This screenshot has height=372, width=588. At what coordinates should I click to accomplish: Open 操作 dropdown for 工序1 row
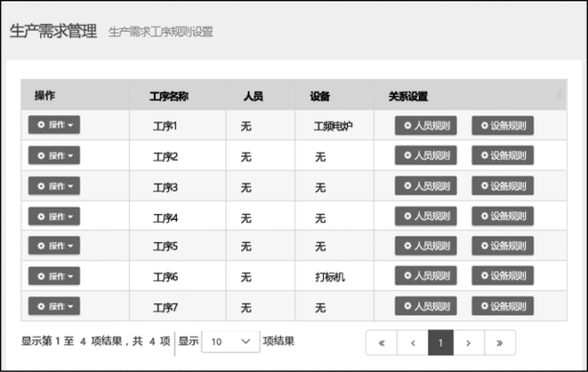point(54,124)
